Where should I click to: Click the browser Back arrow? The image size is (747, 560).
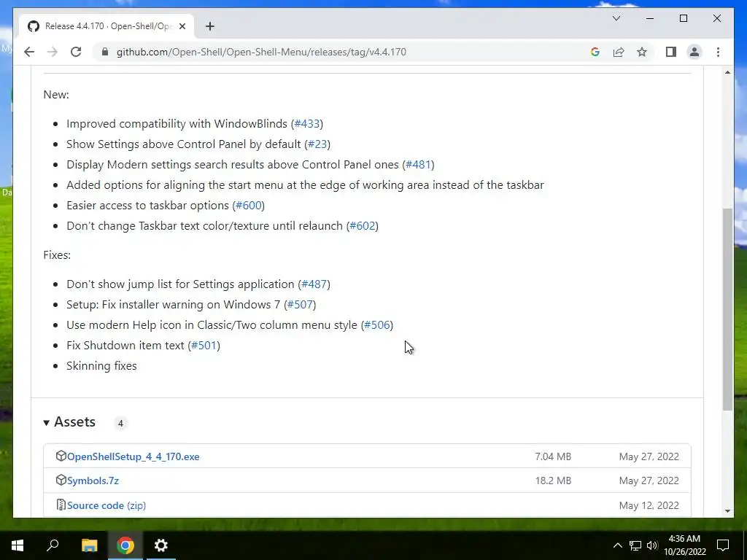[x=29, y=52]
